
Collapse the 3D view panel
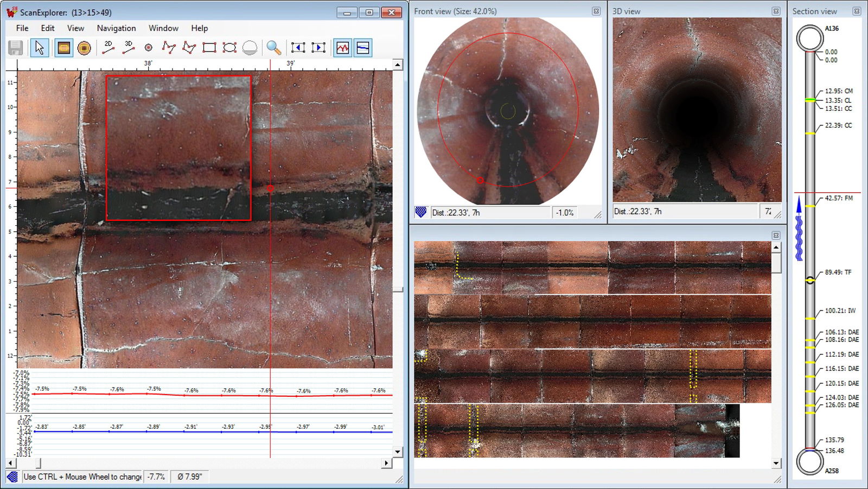coord(777,10)
